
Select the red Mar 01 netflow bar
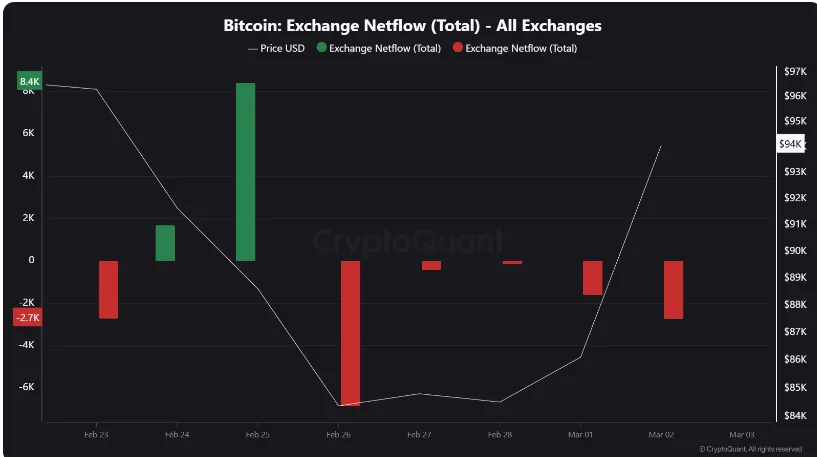(x=592, y=278)
